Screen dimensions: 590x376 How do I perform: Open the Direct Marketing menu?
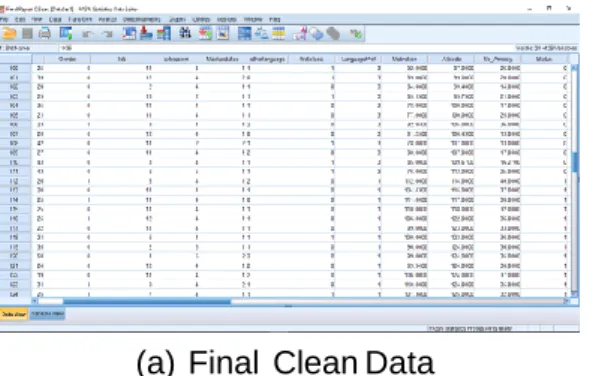142,19
